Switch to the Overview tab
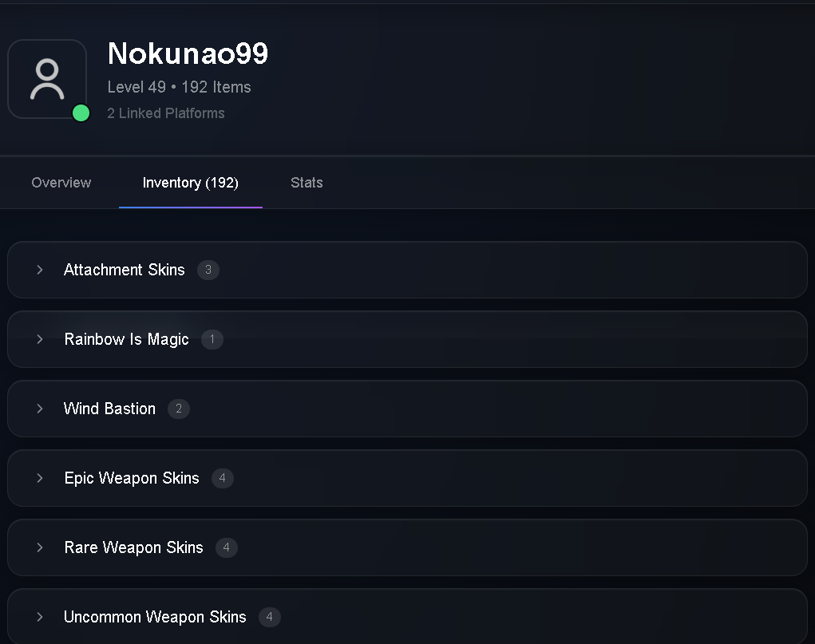Screen dimensions: 815x644 coord(61,183)
